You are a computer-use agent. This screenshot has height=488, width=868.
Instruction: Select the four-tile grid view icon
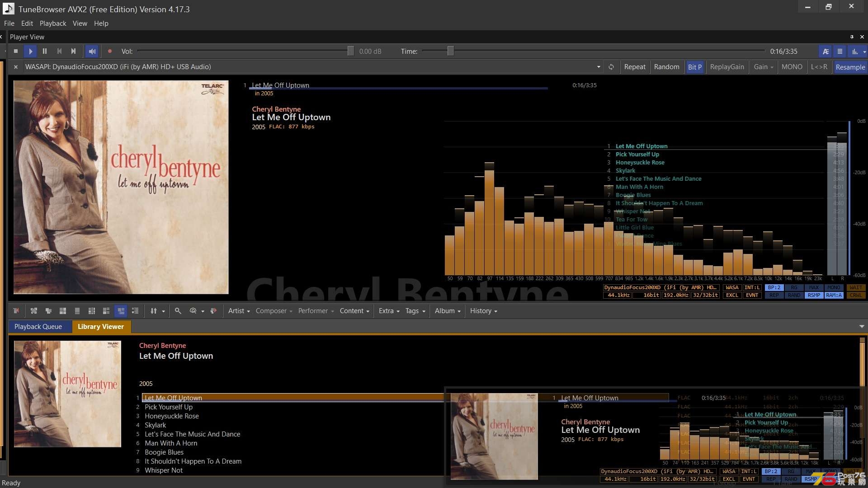click(x=63, y=311)
